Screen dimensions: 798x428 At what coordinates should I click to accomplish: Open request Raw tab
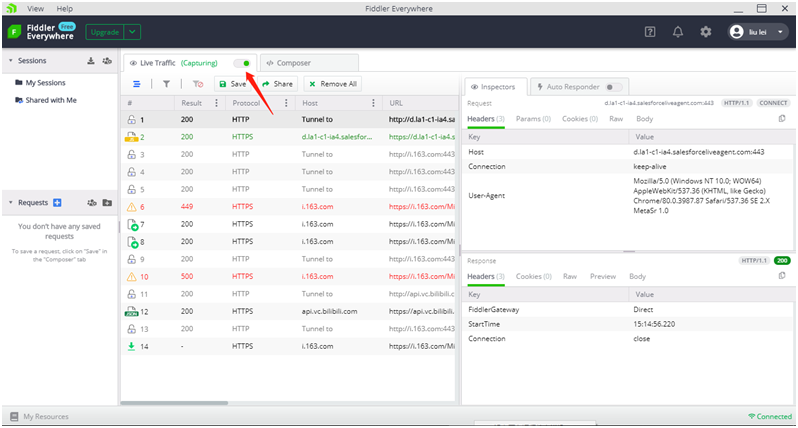(x=616, y=119)
